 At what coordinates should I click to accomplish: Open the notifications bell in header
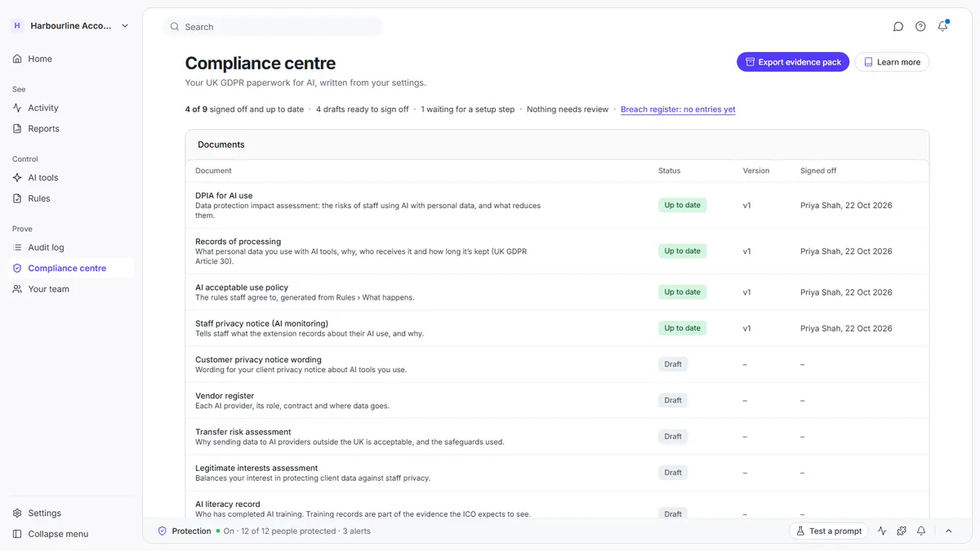(942, 26)
